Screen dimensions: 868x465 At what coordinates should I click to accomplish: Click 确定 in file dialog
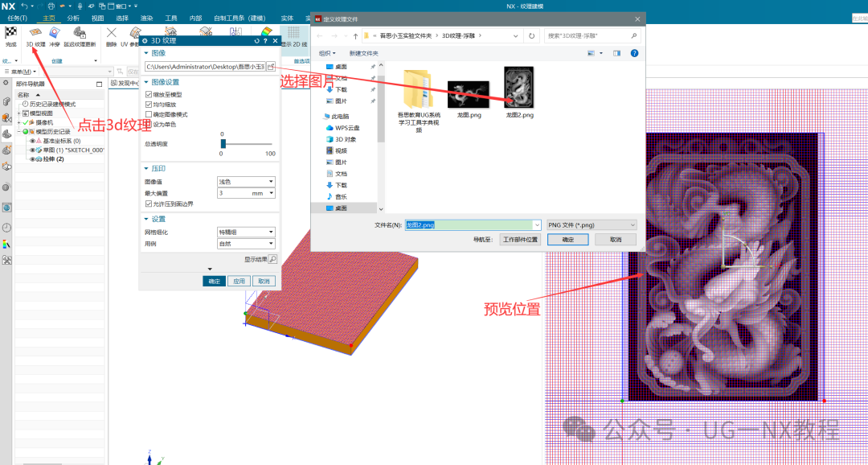point(568,240)
